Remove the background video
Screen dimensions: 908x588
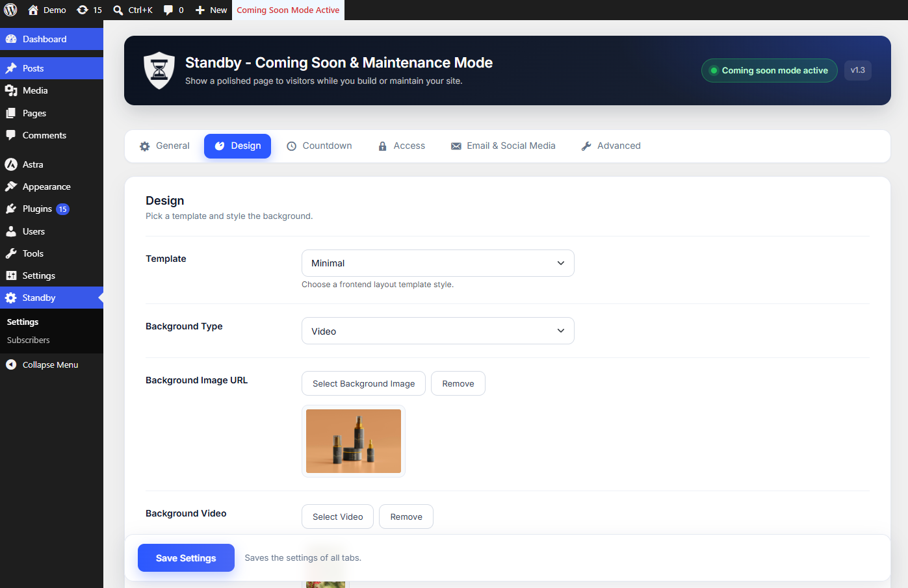pyautogui.click(x=406, y=517)
